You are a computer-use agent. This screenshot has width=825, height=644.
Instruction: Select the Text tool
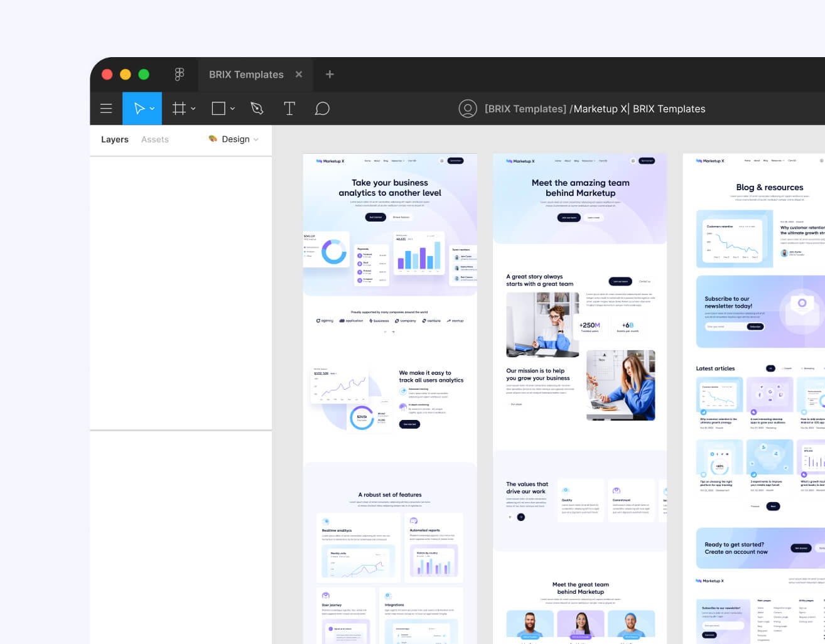289,108
